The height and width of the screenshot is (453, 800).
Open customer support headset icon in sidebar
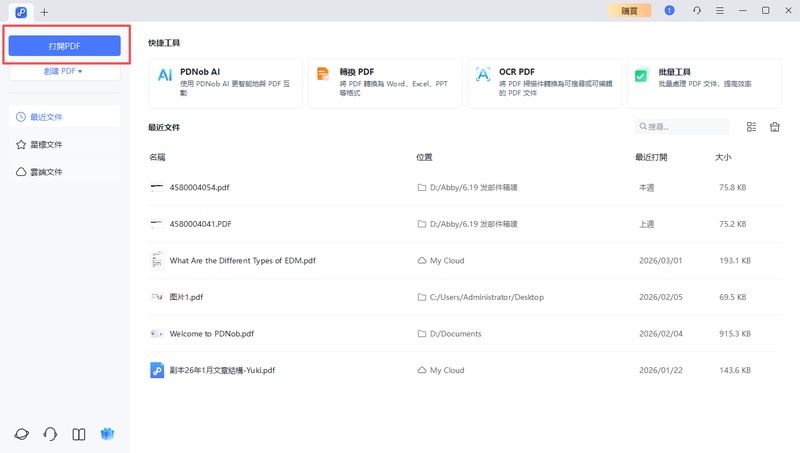50,434
